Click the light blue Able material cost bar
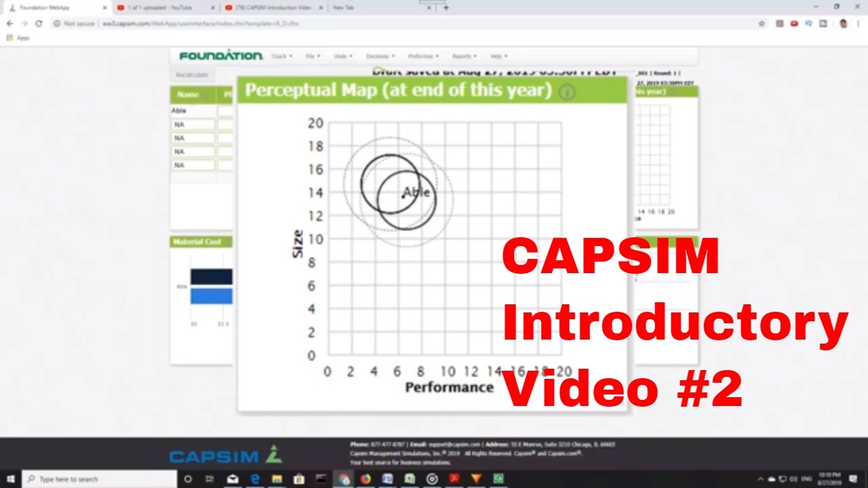 211,296
